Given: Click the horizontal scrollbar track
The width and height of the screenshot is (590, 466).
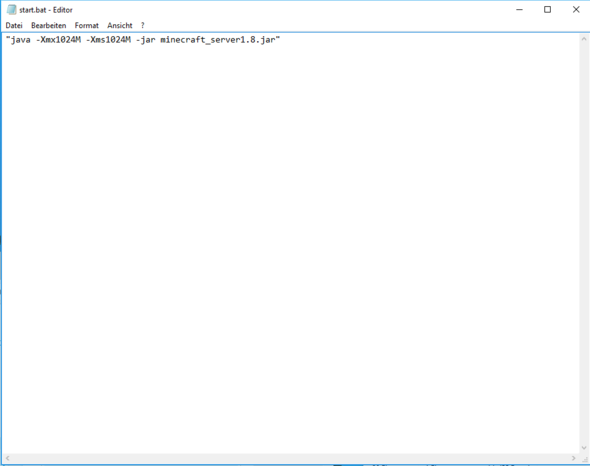Looking at the screenshot, I should pyautogui.click(x=290, y=458).
